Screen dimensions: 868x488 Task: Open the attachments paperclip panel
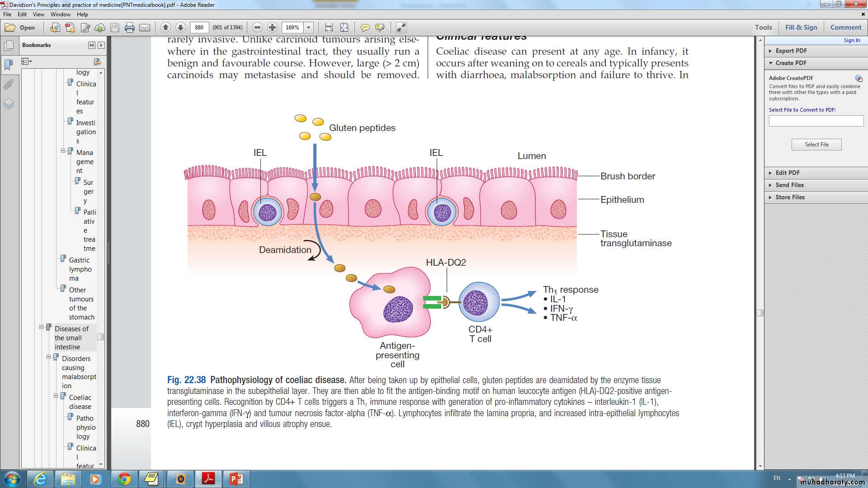pos(8,84)
